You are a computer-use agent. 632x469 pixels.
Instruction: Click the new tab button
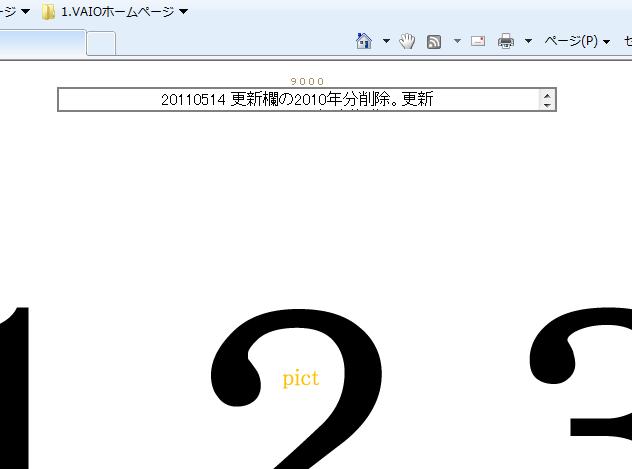tap(101, 43)
